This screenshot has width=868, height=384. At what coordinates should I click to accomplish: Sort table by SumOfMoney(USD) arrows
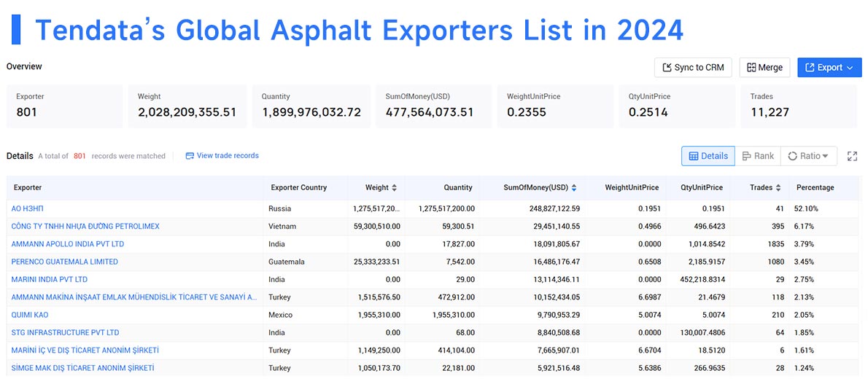(574, 187)
